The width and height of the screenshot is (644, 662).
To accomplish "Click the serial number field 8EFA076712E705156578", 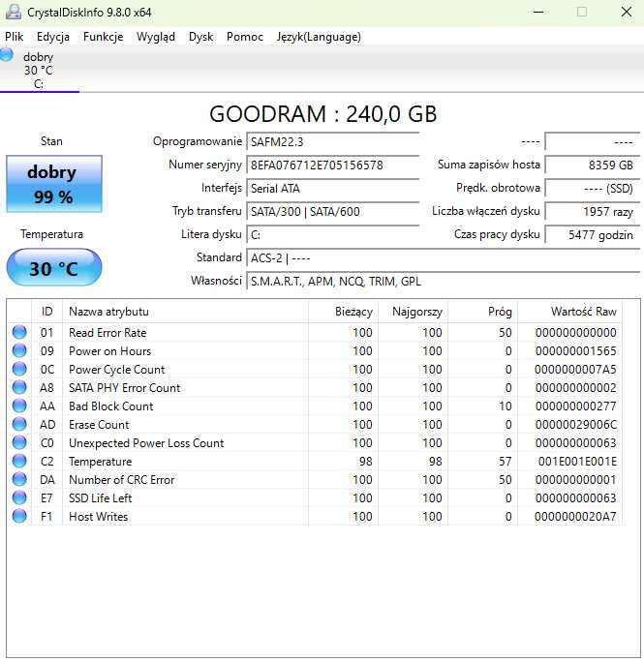I will pos(333,165).
